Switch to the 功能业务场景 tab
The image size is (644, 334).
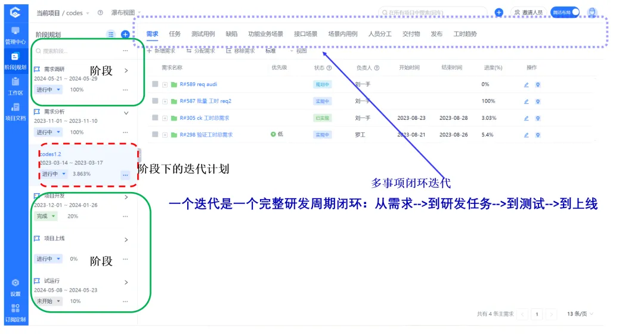click(265, 33)
